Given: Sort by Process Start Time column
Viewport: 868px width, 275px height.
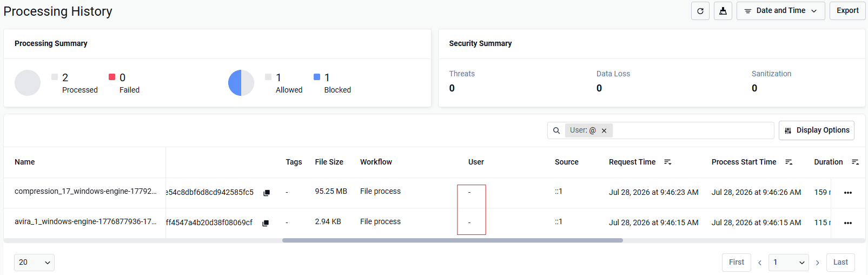Looking at the screenshot, I should click(789, 162).
